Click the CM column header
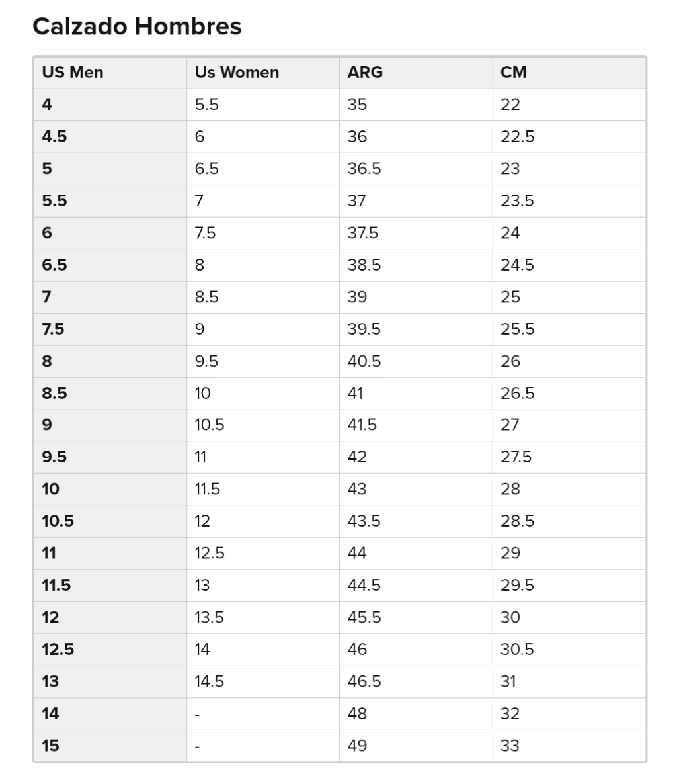Image resolution: width=677 pixels, height=784 pixels. pyautogui.click(x=514, y=72)
